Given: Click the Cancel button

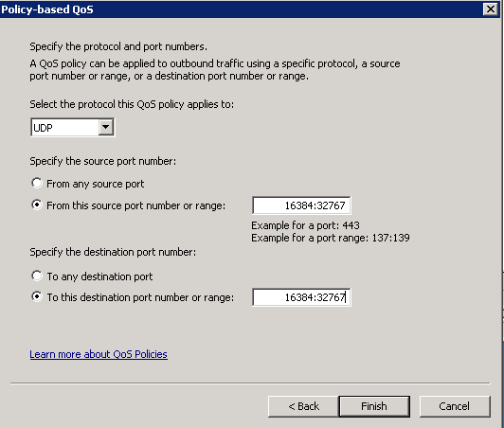Looking at the screenshot, I should (455, 406).
